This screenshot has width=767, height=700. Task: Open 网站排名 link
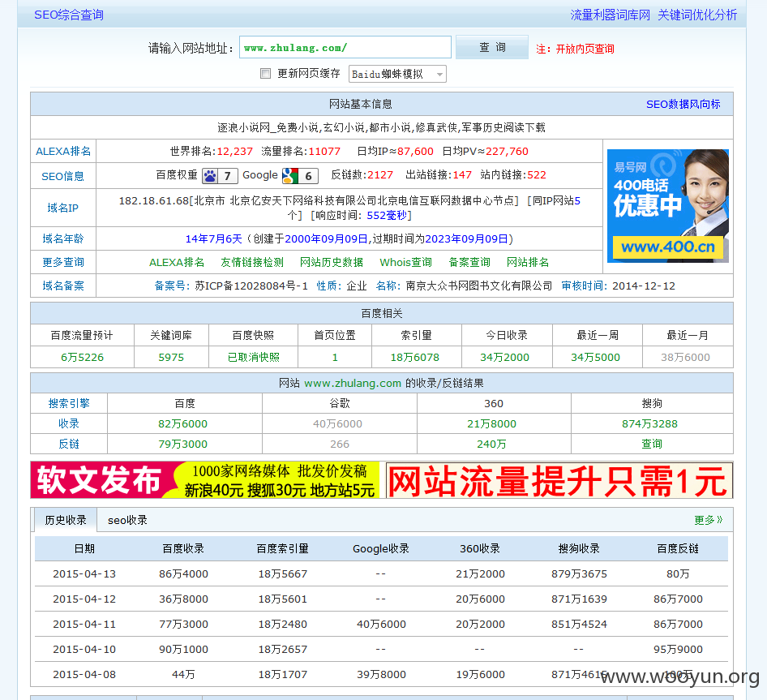pos(527,262)
